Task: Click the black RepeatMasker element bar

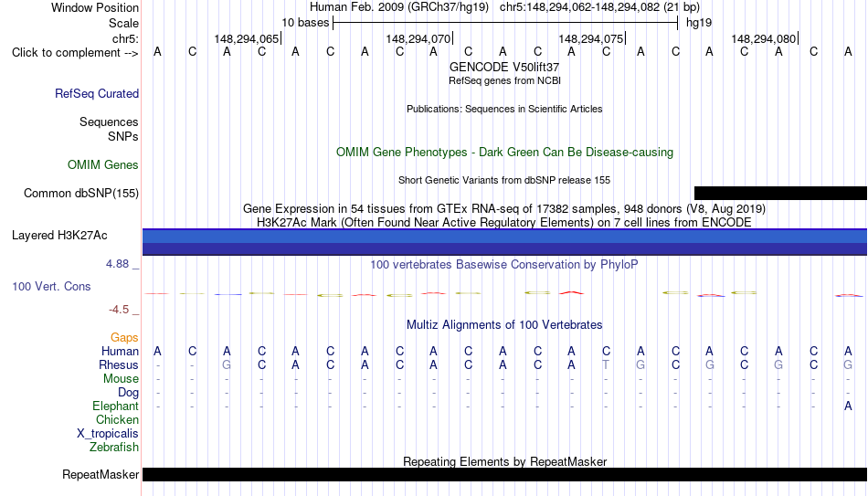Action: point(504,474)
